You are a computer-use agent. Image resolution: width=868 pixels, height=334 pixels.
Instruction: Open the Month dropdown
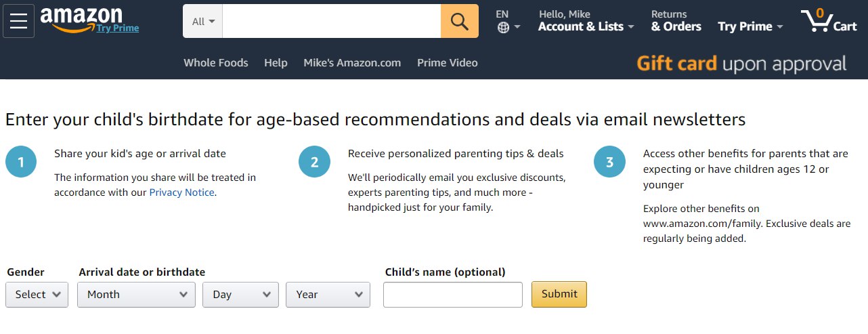click(x=136, y=295)
